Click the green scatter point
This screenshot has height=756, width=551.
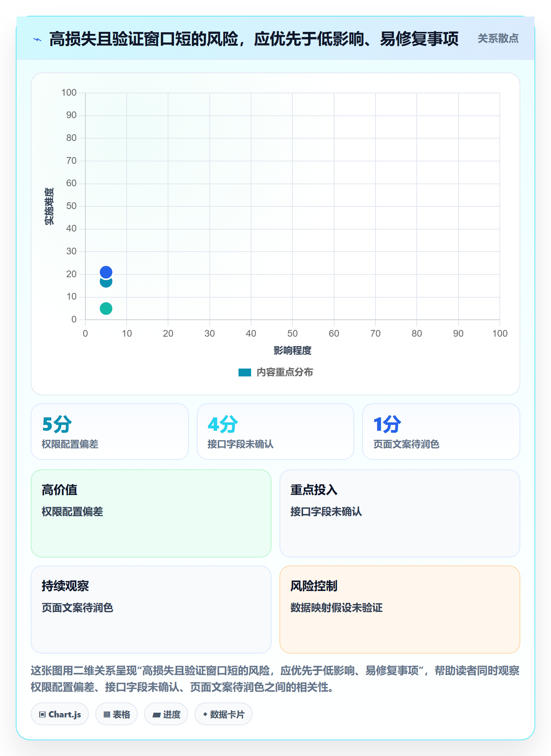[106, 308]
